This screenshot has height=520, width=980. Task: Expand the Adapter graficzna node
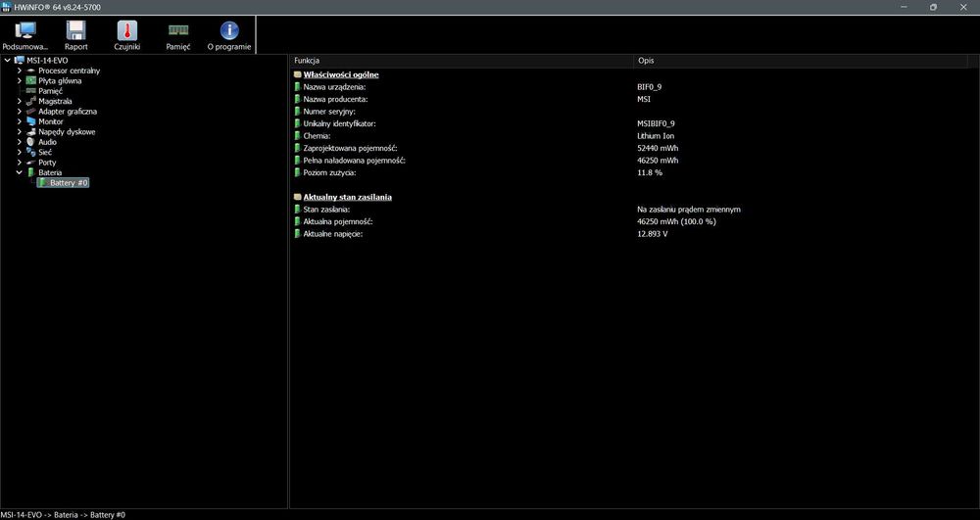click(20, 111)
